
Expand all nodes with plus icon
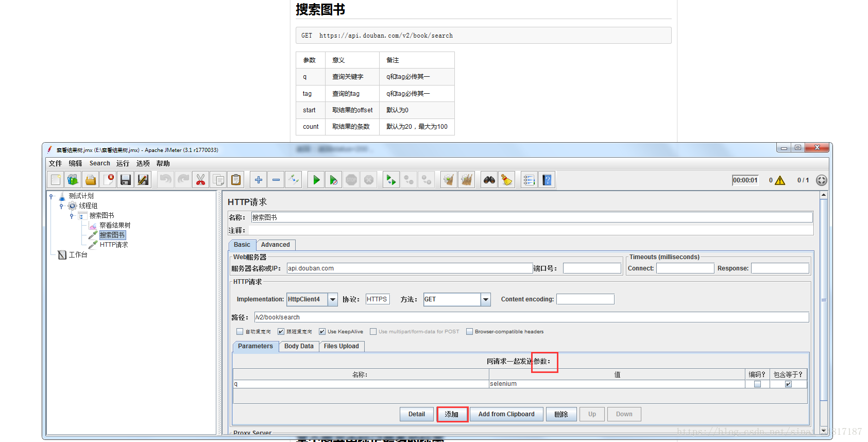(x=259, y=180)
